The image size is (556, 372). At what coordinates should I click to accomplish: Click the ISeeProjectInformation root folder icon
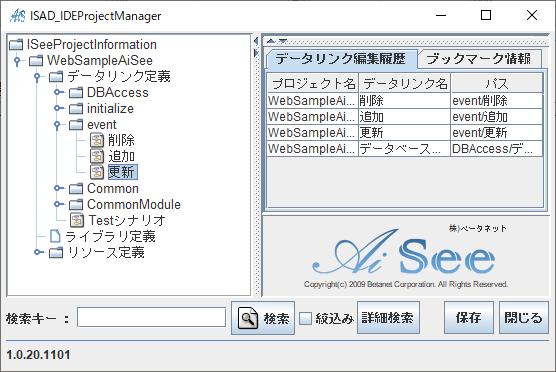(x=16, y=45)
